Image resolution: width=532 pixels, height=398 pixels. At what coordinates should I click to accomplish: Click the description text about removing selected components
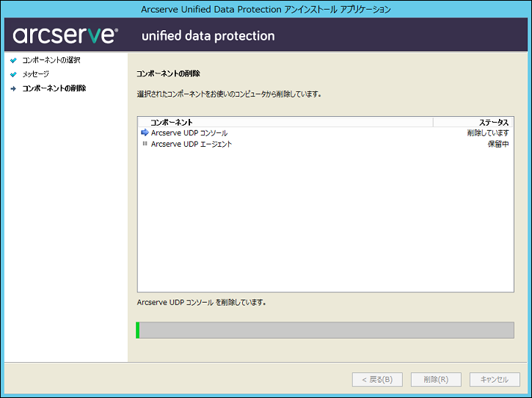click(x=230, y=94)
